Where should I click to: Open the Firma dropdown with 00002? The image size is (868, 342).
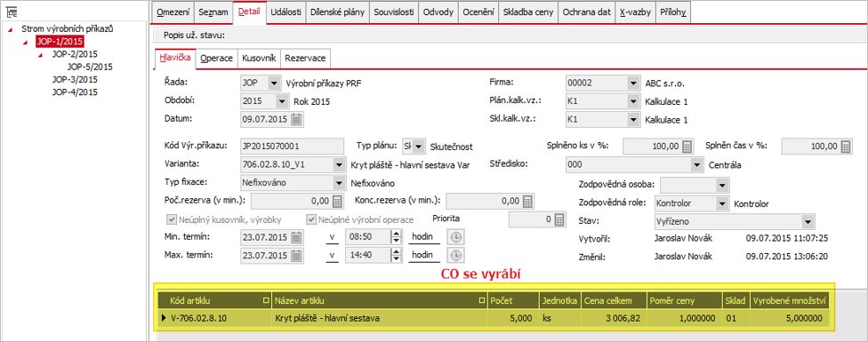(633, 84)
